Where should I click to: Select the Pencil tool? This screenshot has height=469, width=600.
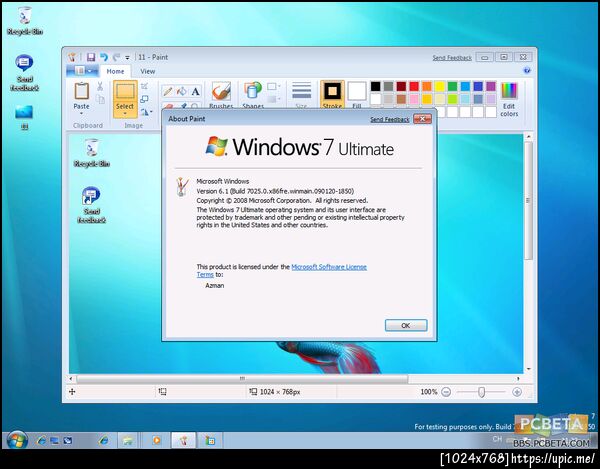coord(167,91)
